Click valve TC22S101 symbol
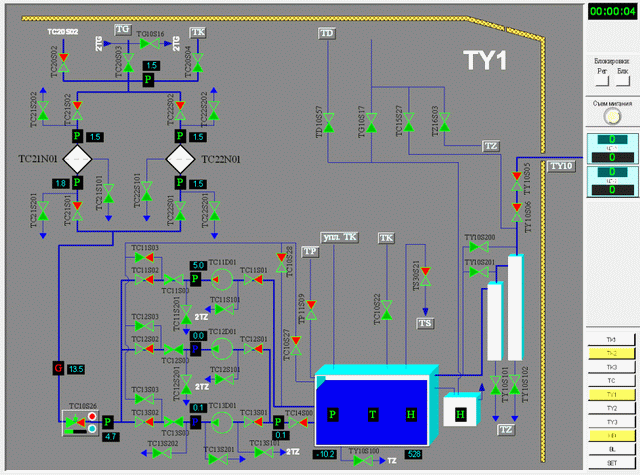640x475 pixels. pyautogui.click(x=147, y=191)
